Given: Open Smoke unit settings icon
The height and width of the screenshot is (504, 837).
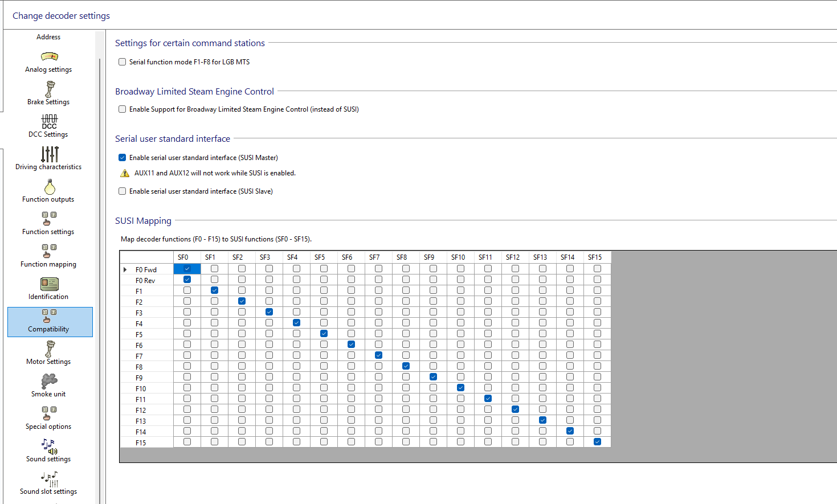Looking at the screenshot, I should point(49,381).
